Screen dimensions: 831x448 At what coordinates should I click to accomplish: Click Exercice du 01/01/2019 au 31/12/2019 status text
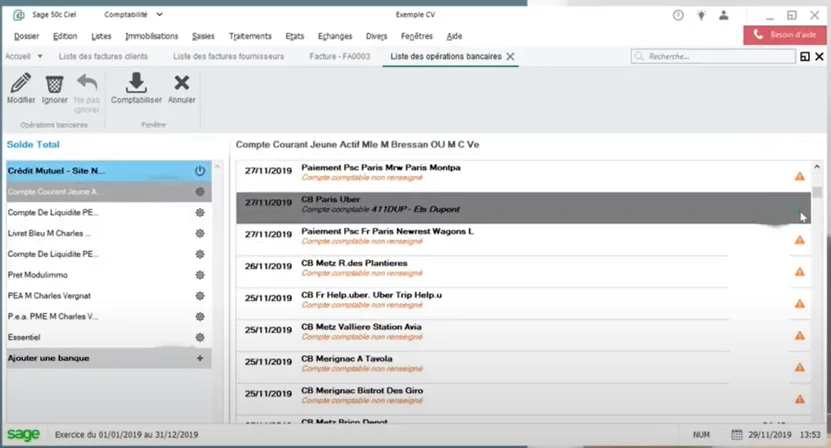point(127,435)
